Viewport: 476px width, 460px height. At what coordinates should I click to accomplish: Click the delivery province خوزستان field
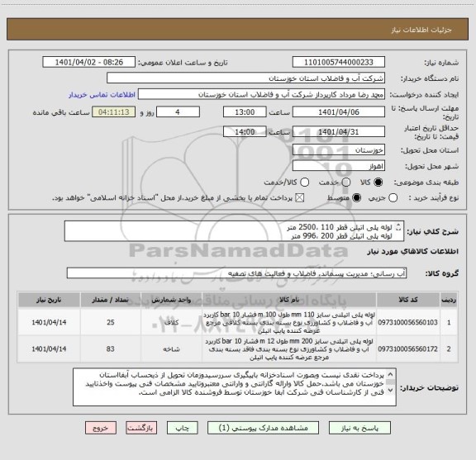pos(339,150)
